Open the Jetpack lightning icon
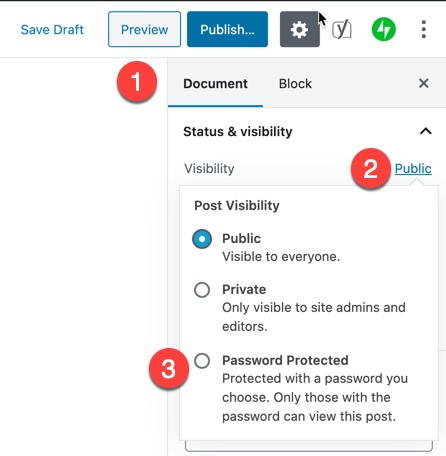446x456 pixels. coord(384,29)
